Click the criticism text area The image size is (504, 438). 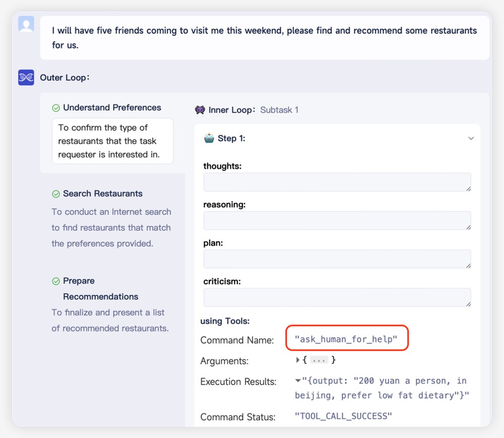pyautogui.click(x=337, y=297)
